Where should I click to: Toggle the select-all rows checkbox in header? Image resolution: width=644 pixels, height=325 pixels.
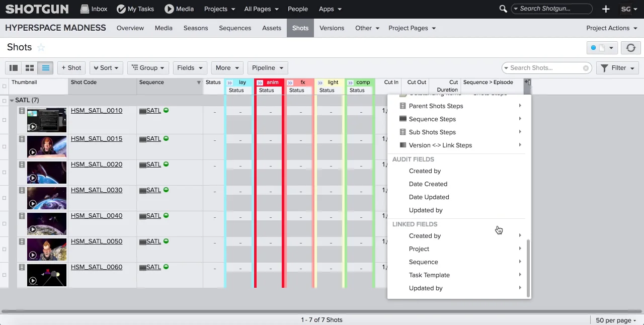(x=5, y=86)
